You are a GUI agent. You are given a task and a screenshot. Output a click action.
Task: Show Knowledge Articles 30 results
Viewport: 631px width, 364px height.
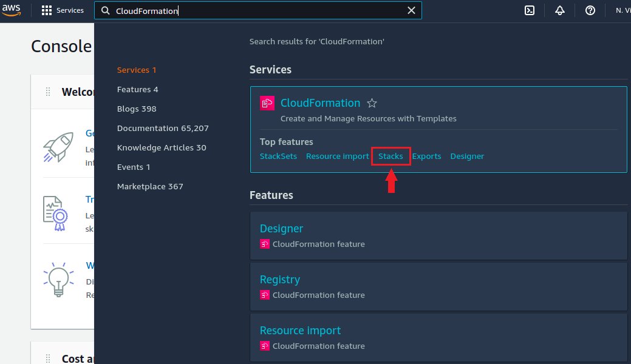coord(162,147)
